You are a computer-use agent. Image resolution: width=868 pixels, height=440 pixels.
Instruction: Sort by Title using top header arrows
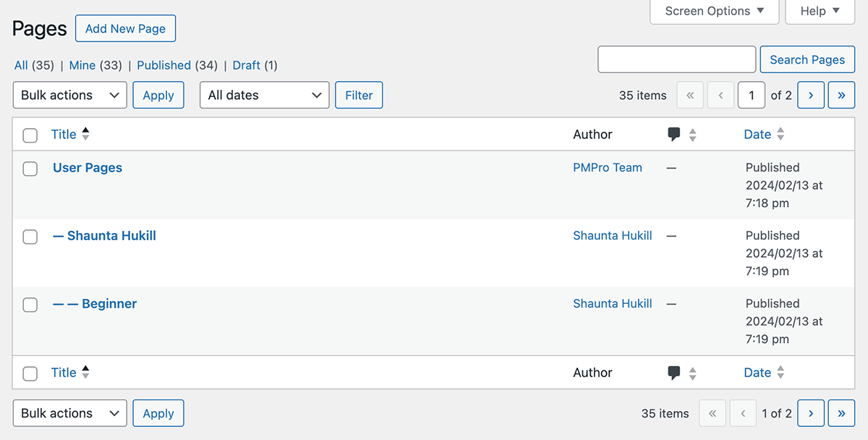tap(85, 134)
